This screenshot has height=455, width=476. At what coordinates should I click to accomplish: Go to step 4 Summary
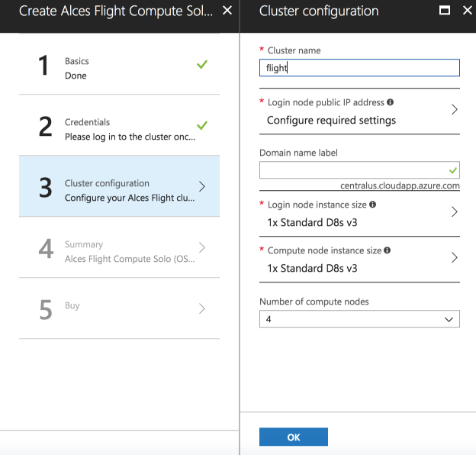pyautogui.click(x=119, y=251)
